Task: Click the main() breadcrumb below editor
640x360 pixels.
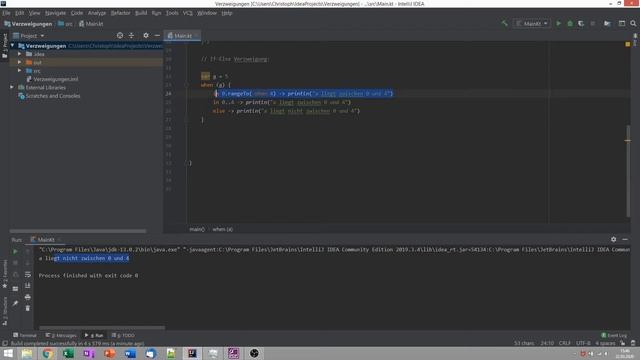Action: [x=197, y=229]
